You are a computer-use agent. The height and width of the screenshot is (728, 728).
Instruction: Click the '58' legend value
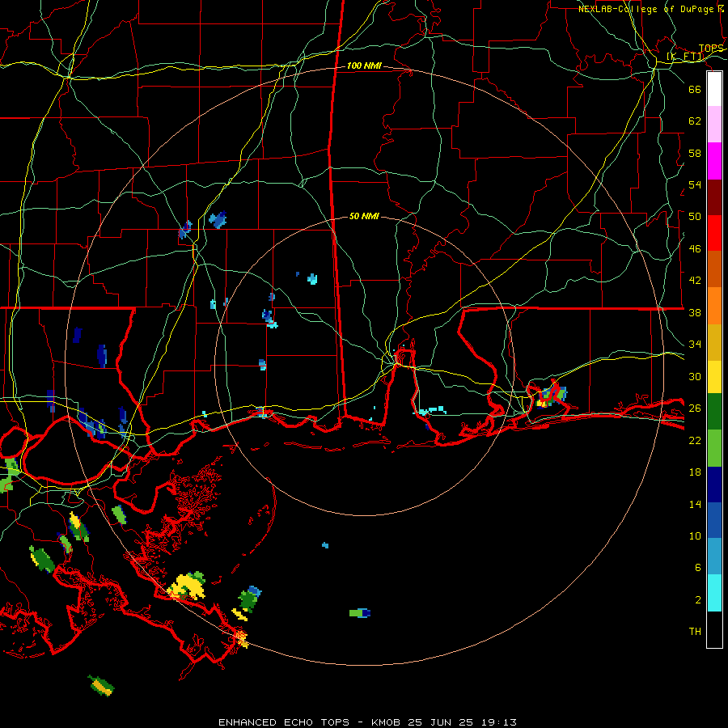[x=695, y=153]
